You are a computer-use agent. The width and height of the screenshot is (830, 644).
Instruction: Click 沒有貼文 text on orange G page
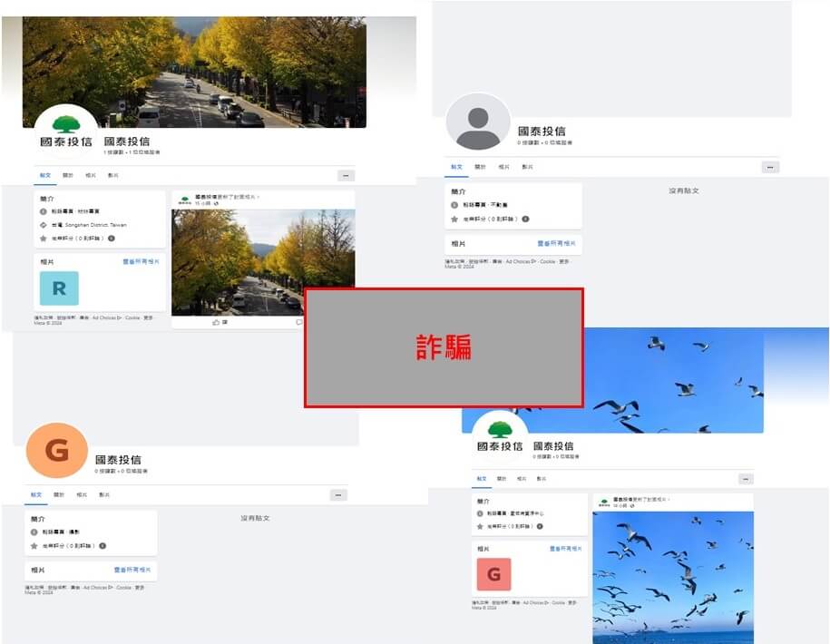[255, 518]
